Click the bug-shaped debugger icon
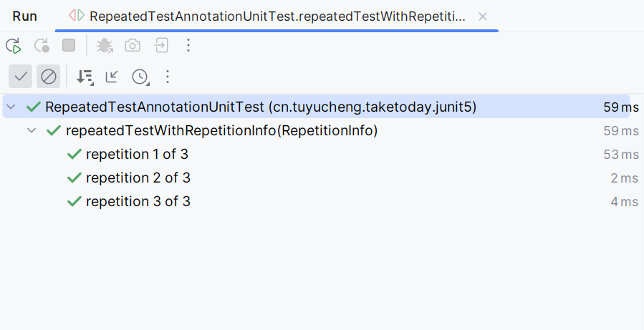Viewport: 644px width, 330px height. [x=105, y=45]
